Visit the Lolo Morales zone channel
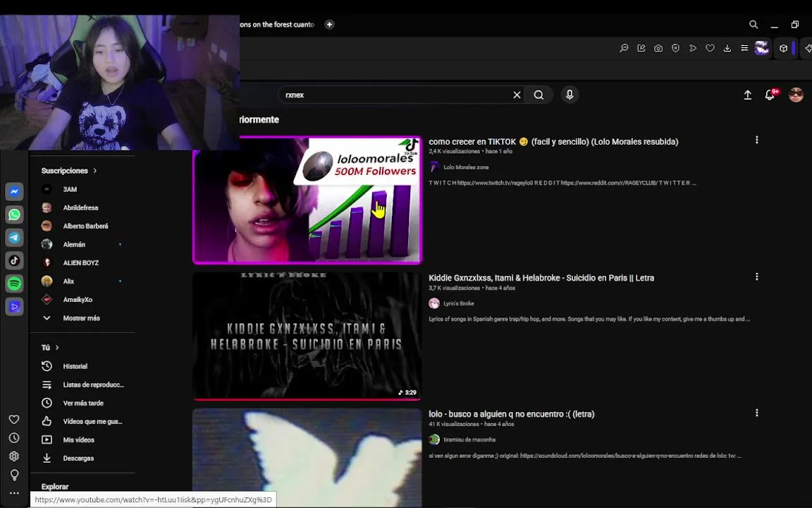 (x=466, y=167)
